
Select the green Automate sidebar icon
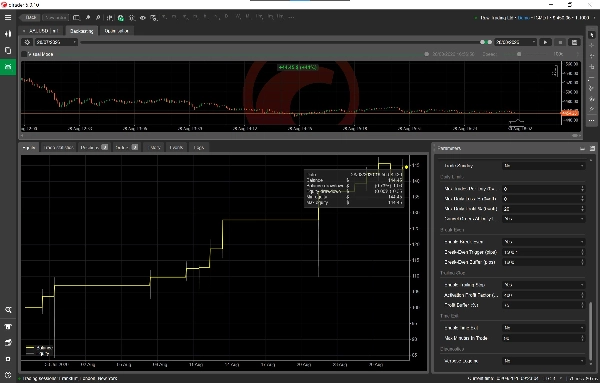tap(8, 67)
